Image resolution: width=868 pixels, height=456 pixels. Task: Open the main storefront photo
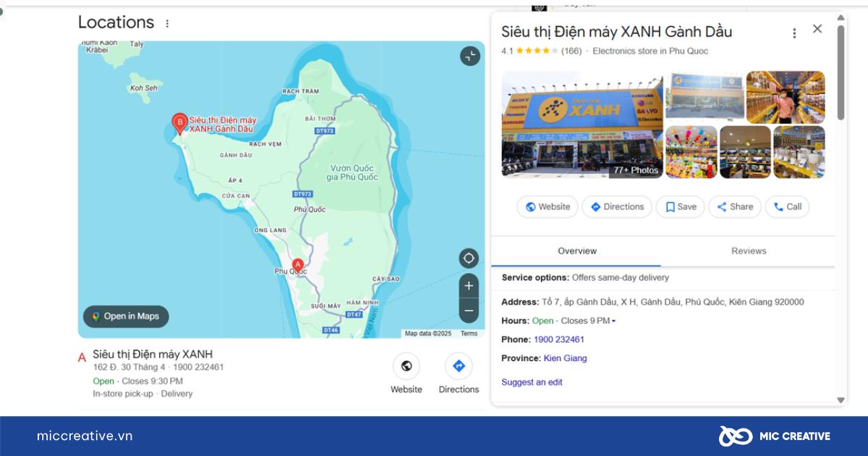point(582,124)
